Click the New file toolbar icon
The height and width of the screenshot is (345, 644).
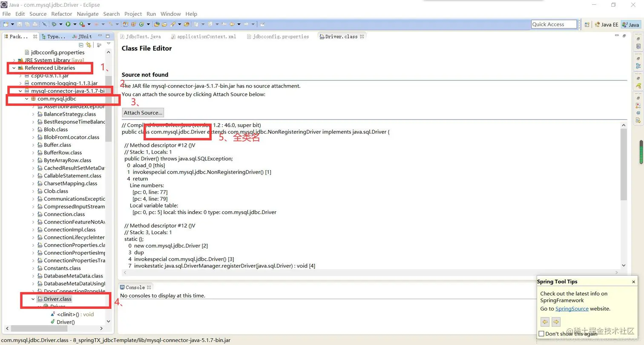(6, 24)
